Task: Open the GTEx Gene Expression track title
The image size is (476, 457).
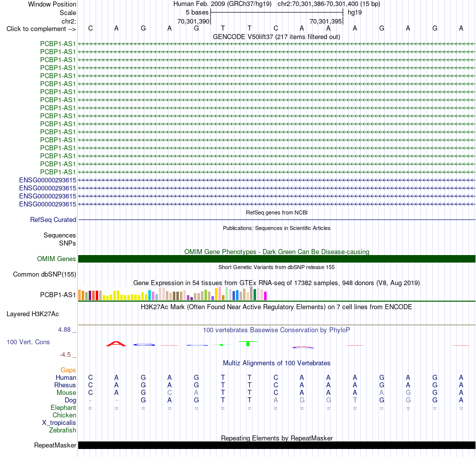Action: tap(277, 283)
